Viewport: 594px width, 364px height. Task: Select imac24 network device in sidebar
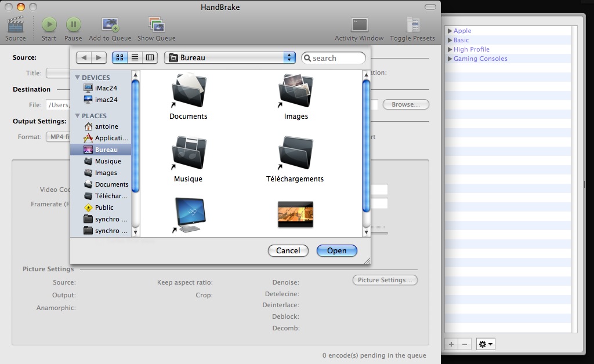pos(101,100)
